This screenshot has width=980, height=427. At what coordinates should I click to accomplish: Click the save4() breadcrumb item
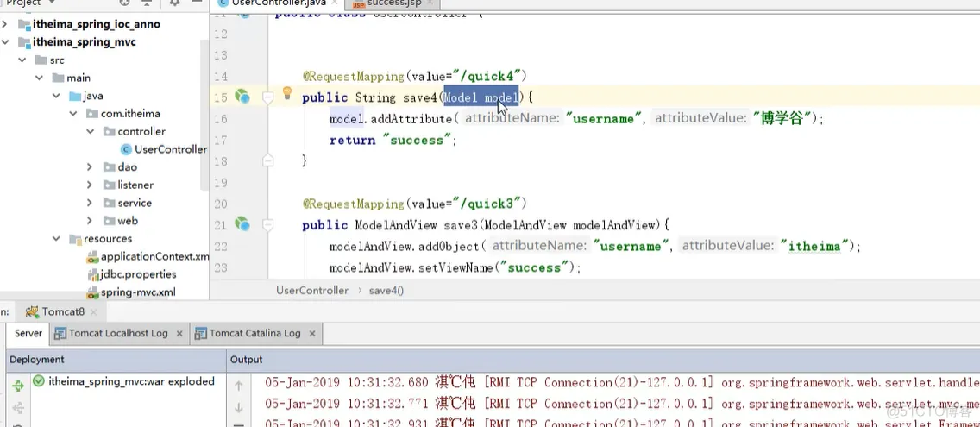coord(386,291)
